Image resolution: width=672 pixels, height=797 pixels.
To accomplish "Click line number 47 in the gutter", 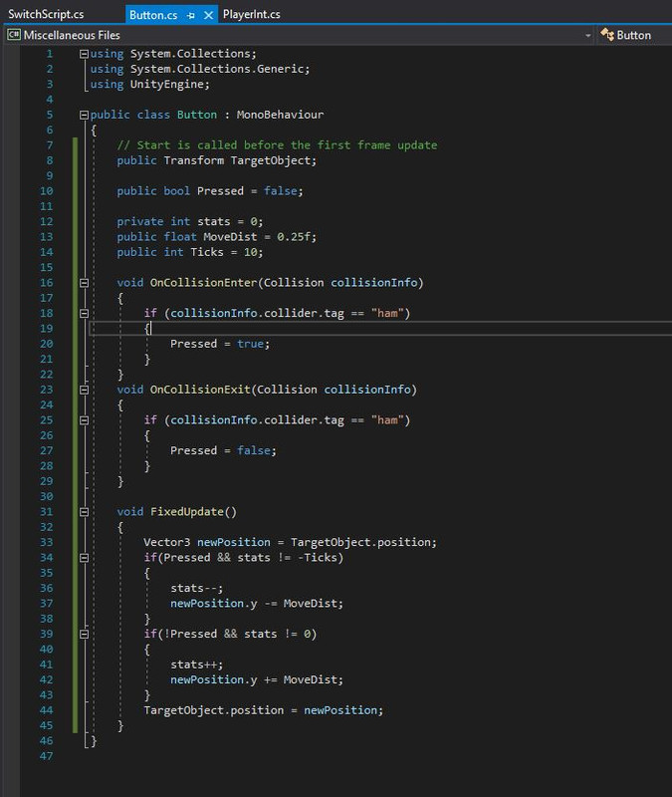I will pos(46,756).
